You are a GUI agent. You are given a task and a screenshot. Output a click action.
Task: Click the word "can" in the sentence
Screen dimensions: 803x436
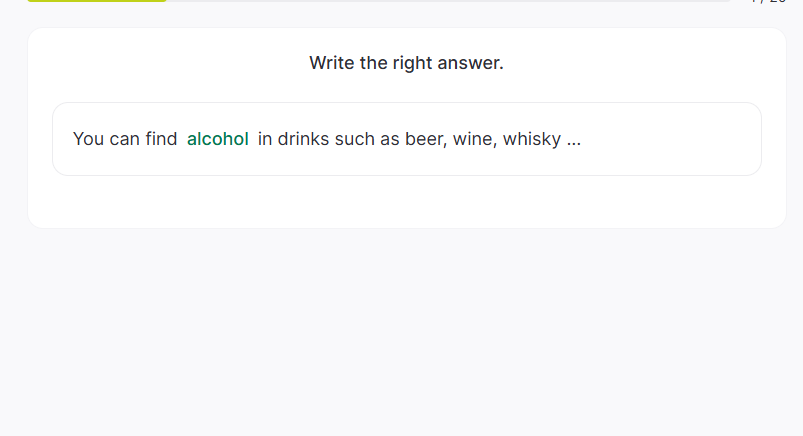125,139
